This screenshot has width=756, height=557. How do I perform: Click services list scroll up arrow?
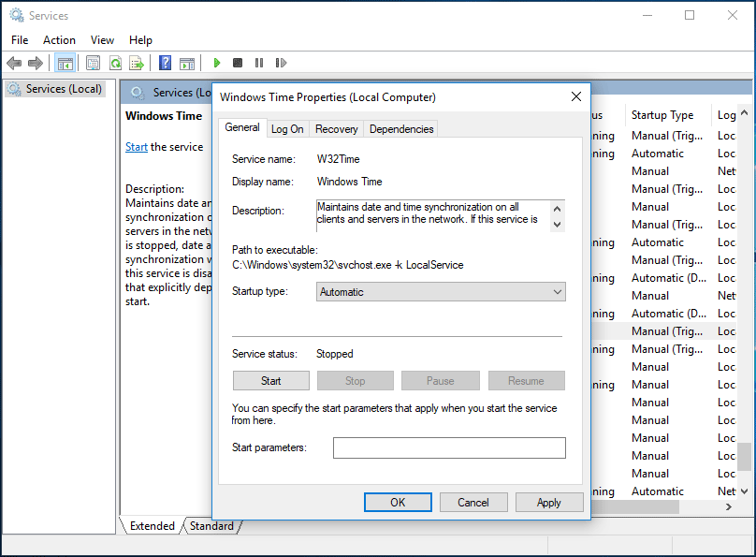(745, 113)
